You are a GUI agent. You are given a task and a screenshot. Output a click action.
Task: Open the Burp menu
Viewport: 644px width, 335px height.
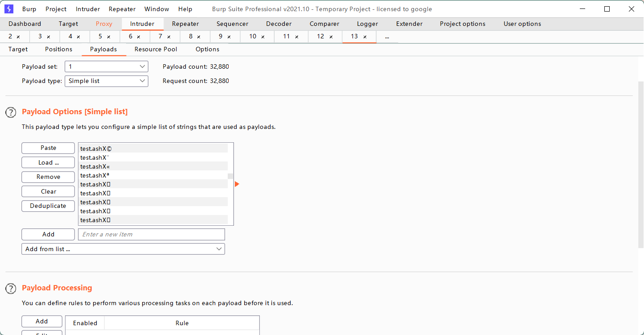(29, 9)
